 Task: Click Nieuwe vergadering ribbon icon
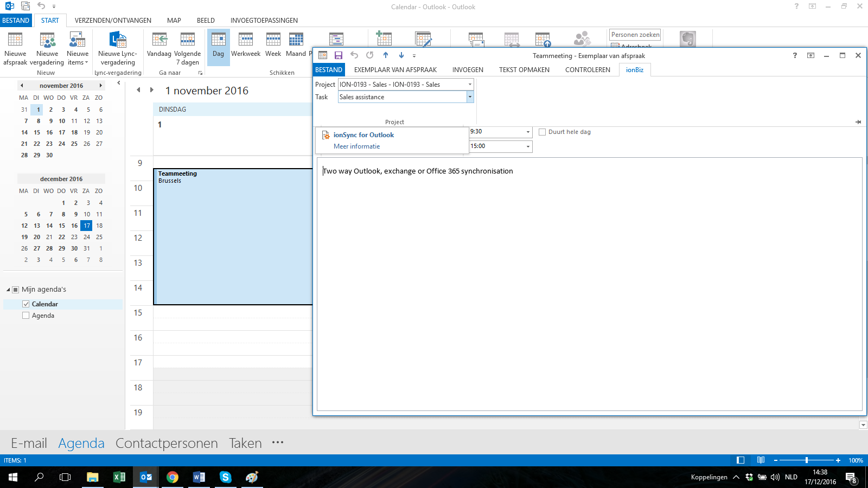pyautogui.click(x=47, y=48)
